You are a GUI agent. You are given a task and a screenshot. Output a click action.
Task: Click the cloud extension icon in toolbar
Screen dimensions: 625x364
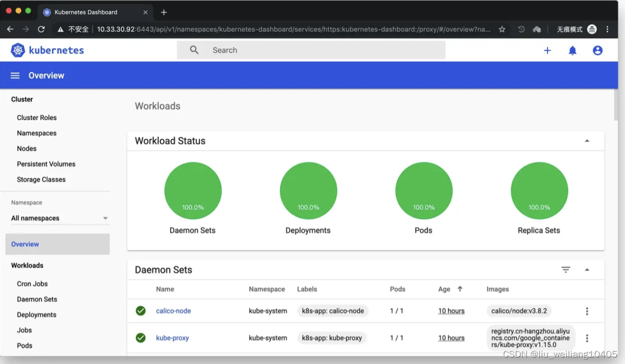click(x=537, y=29)
